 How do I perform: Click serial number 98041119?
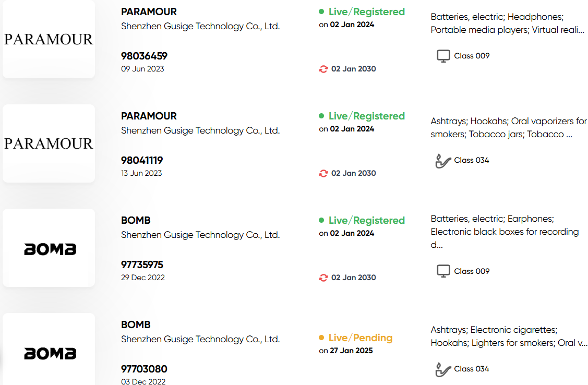pos(142,161)
